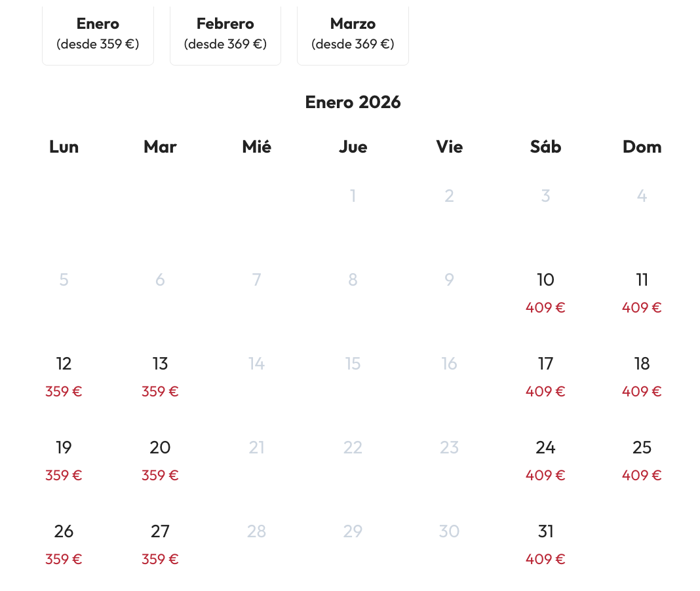Image resolution: width=700 pixels, height=591 pixels.
Task: Open the Marzo month tab
Action: pos(353,34)
